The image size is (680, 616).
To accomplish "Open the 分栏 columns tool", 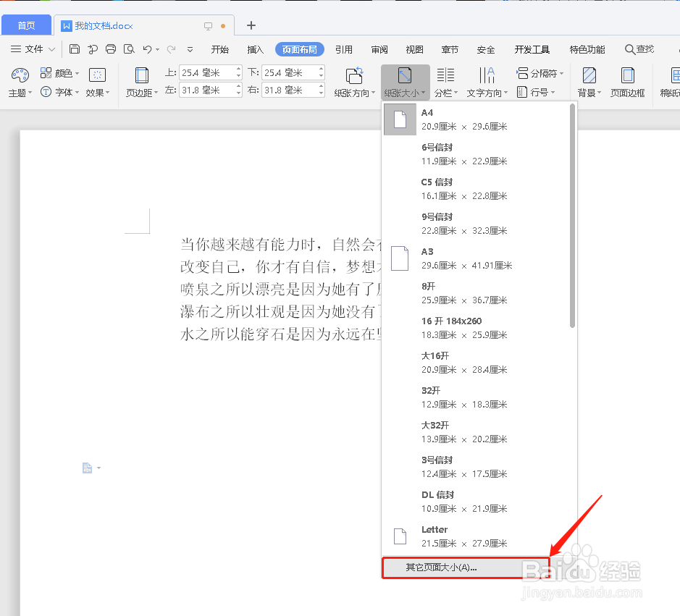I will pyautogui.click(x=446, y=80).
